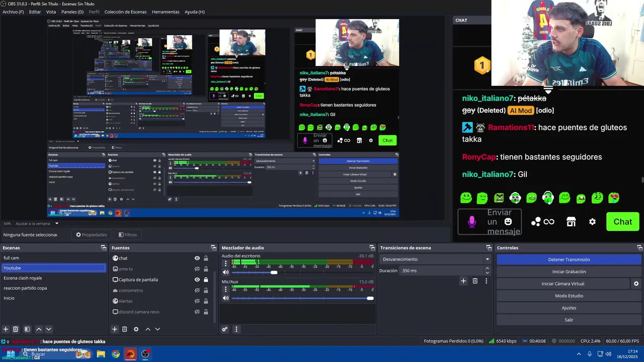644x362 pixels.
Task: Remove scene transition with trash icon
Action: tap(475, 281)
